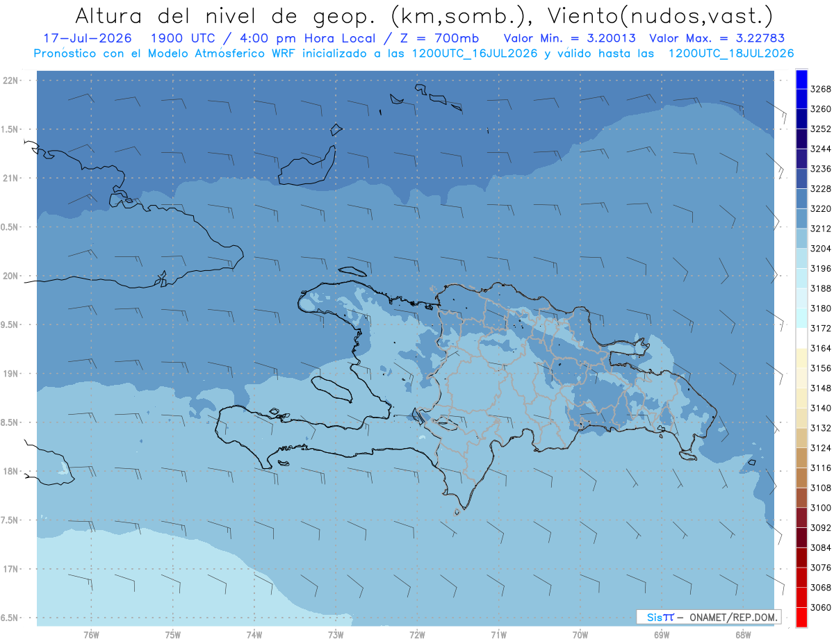
Task: Click the legend value 3252
Action: click(821, 129)
